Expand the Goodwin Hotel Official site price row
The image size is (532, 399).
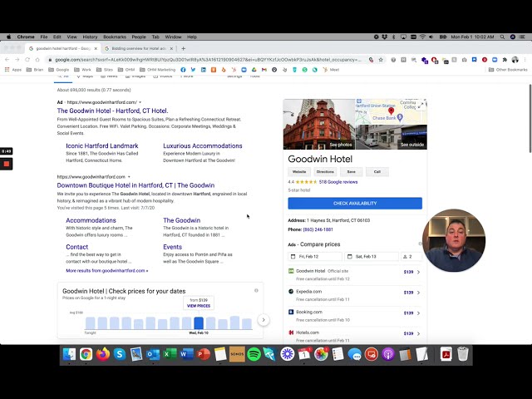pyautogui.click(x=355, y=274)
